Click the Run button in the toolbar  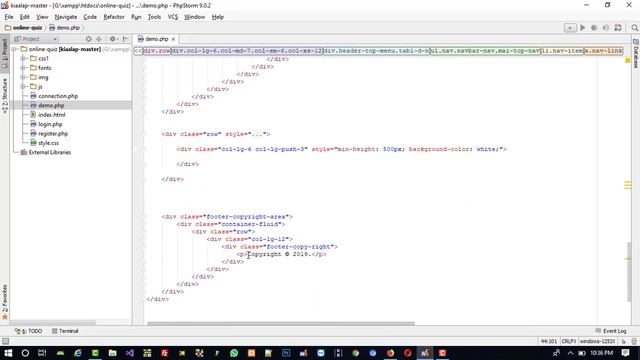[583, 28]
